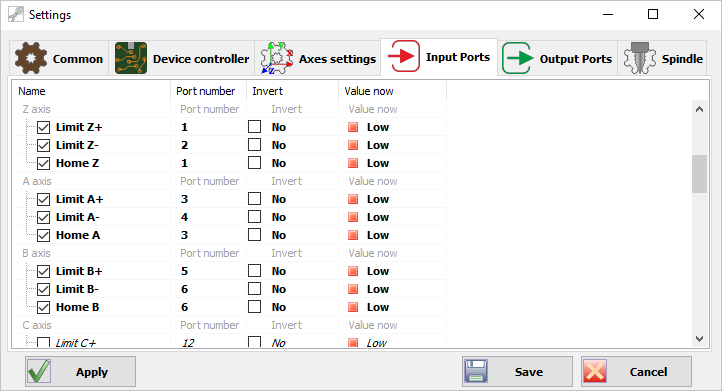The image size is (722, 391).
Task: Uncheck the Limit A+ input
Action: [x=43, y=199]
